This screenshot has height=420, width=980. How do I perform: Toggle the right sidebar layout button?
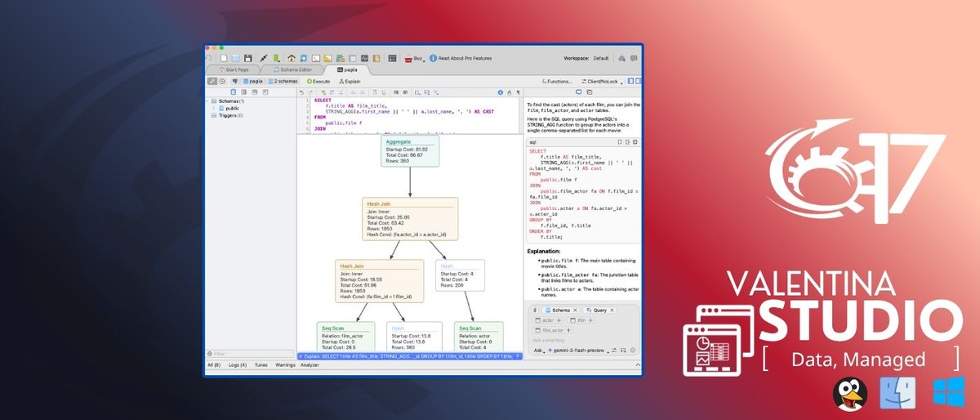[x=639, y=81]
